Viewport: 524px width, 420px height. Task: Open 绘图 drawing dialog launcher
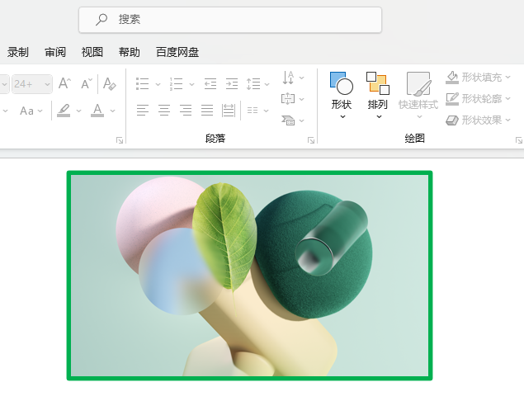(x=519, y=140)
